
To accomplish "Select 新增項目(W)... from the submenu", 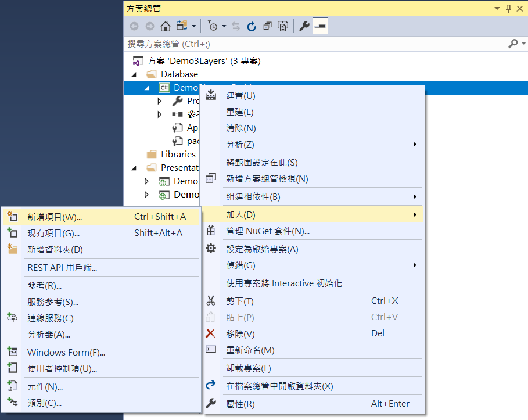I will 55,217.
